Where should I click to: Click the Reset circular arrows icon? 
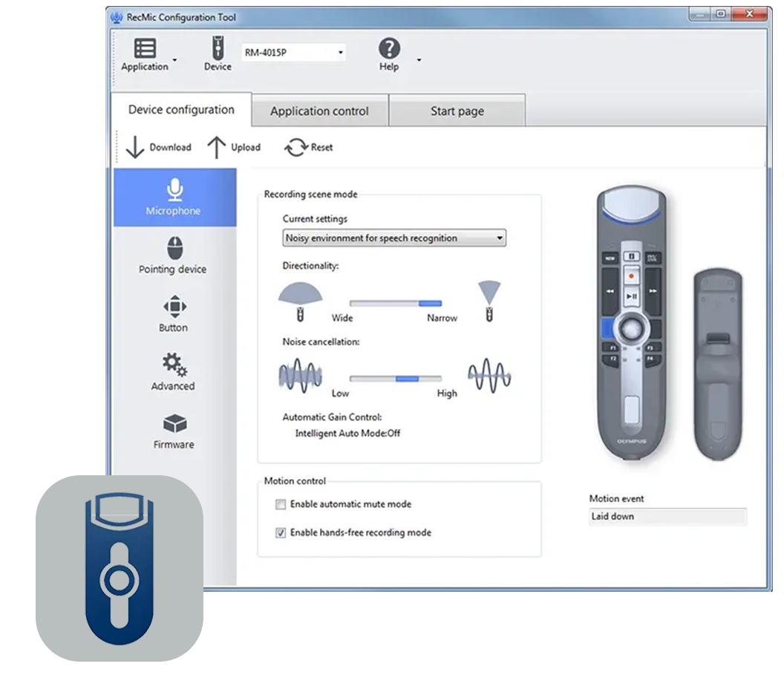point(296,148)
